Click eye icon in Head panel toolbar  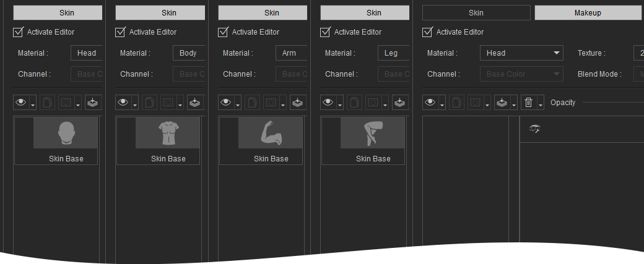20,103
